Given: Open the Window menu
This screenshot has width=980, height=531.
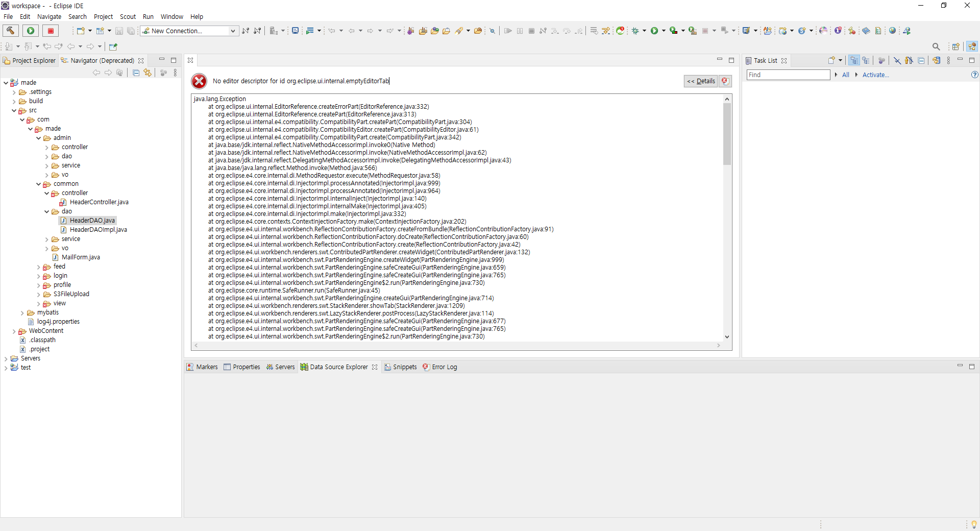Looking at the screenshot, I should (172, 17).
